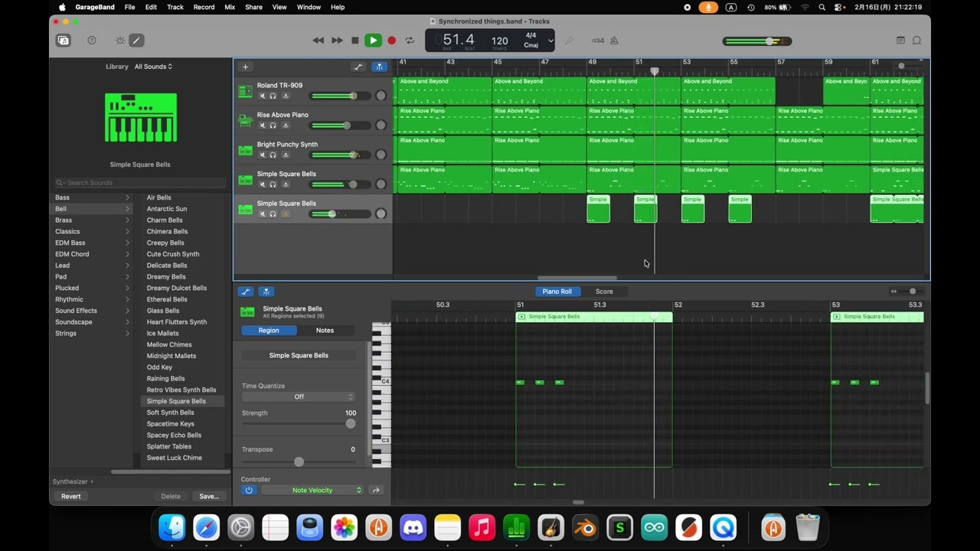
Task: Expand the Synthesizer path chevron
Action: point(92,482)
